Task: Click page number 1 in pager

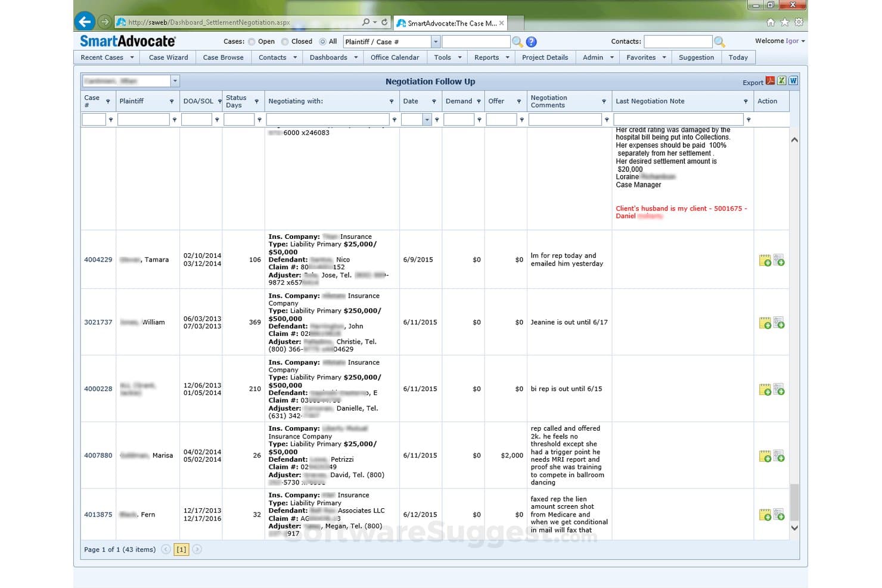Action: pyautogui.click(x=182, y=549)
